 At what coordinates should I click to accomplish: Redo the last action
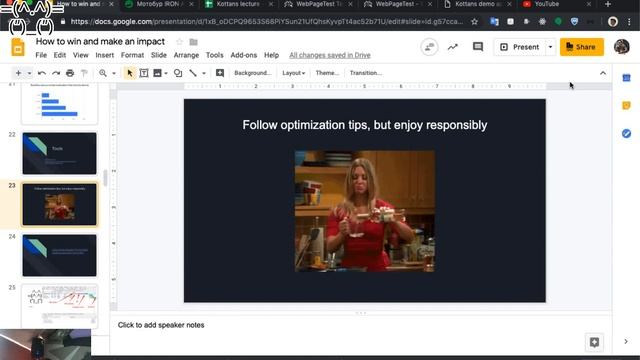(56, 73)
